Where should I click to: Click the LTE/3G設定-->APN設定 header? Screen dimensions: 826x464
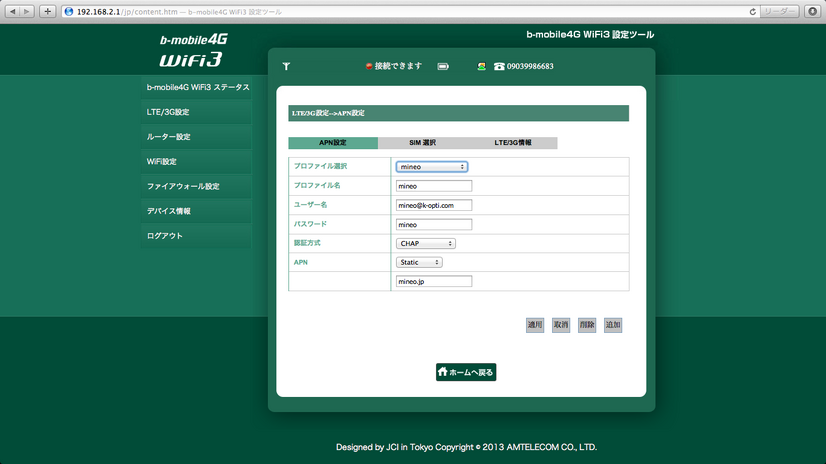pyautogui.click(x=458, y=113)
